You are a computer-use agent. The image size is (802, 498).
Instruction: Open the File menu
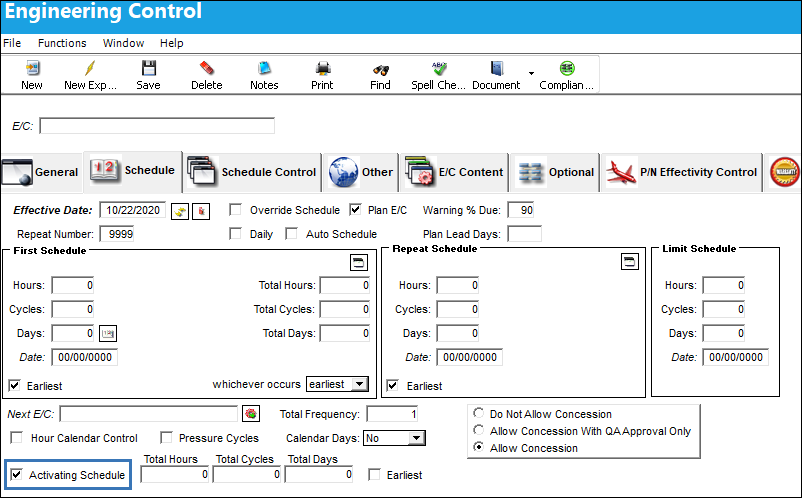(x=12, y=43)
